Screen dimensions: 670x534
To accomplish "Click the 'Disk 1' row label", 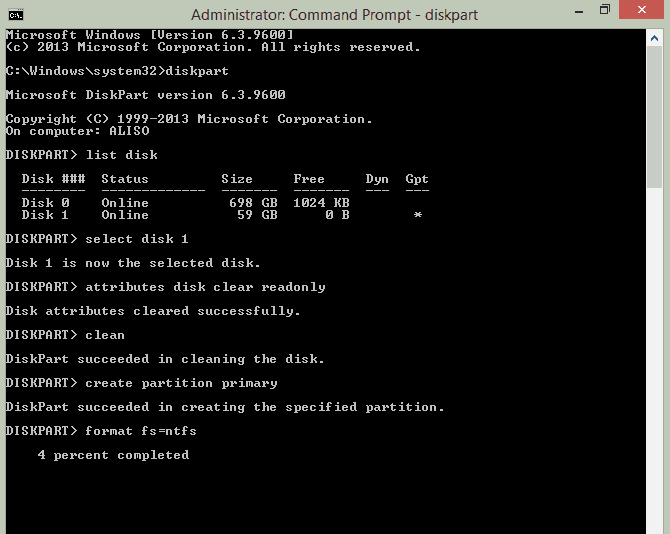I will (x=45, y=214).
